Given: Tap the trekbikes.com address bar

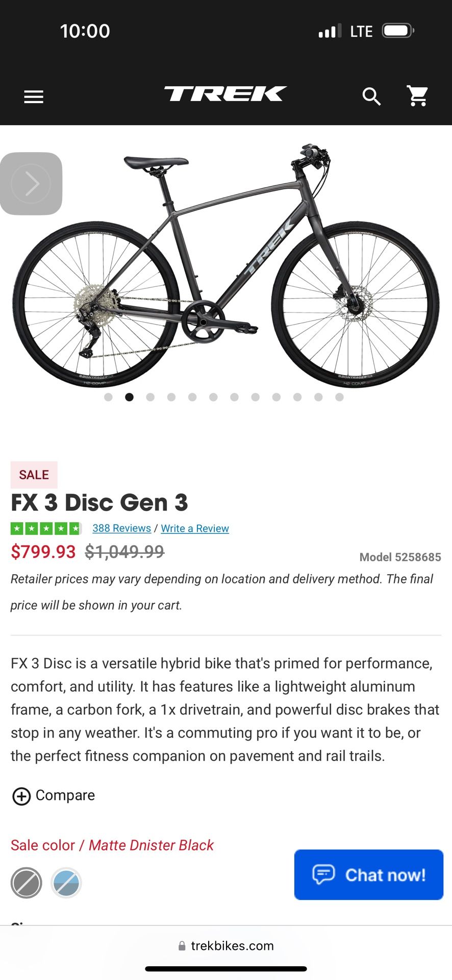Looking at the screenshot, I should point(226,946).
